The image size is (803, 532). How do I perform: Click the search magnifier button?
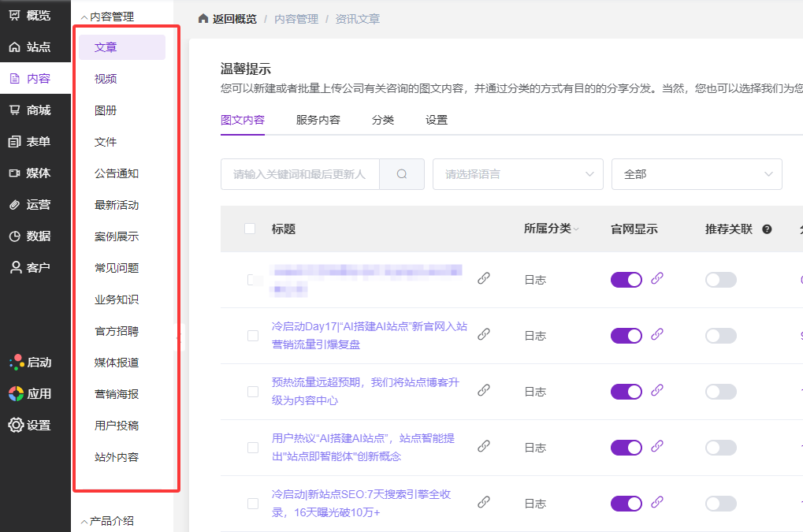402,174
